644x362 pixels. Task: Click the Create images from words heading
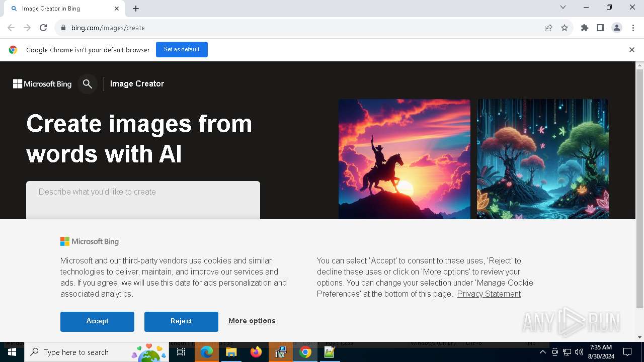[x=139, y=139]
